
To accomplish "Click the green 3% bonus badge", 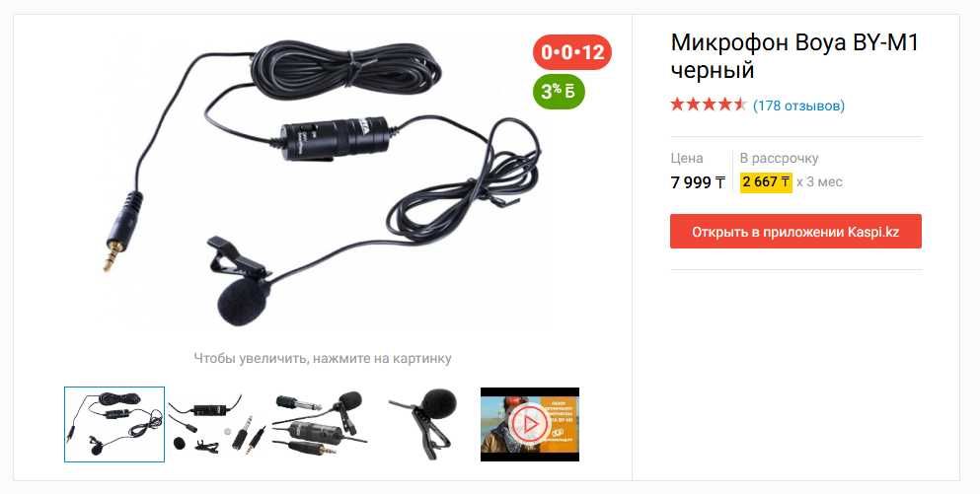I will 559,91.
